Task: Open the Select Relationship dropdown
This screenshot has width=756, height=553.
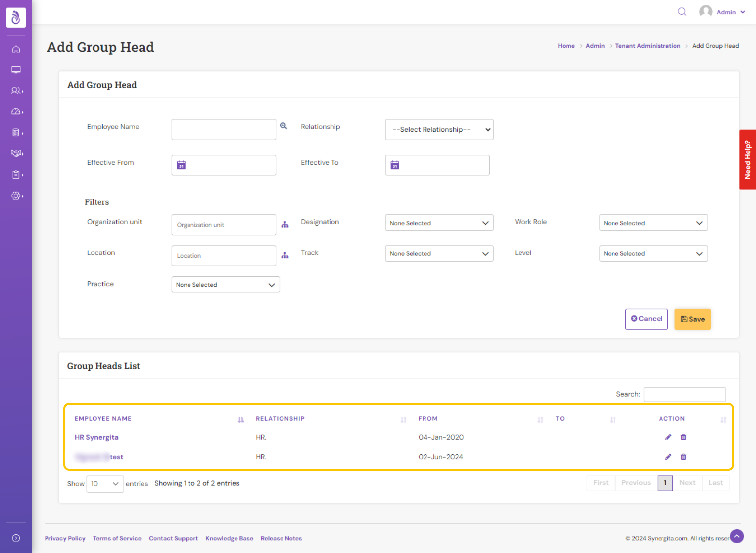Action: click(439, 130)
